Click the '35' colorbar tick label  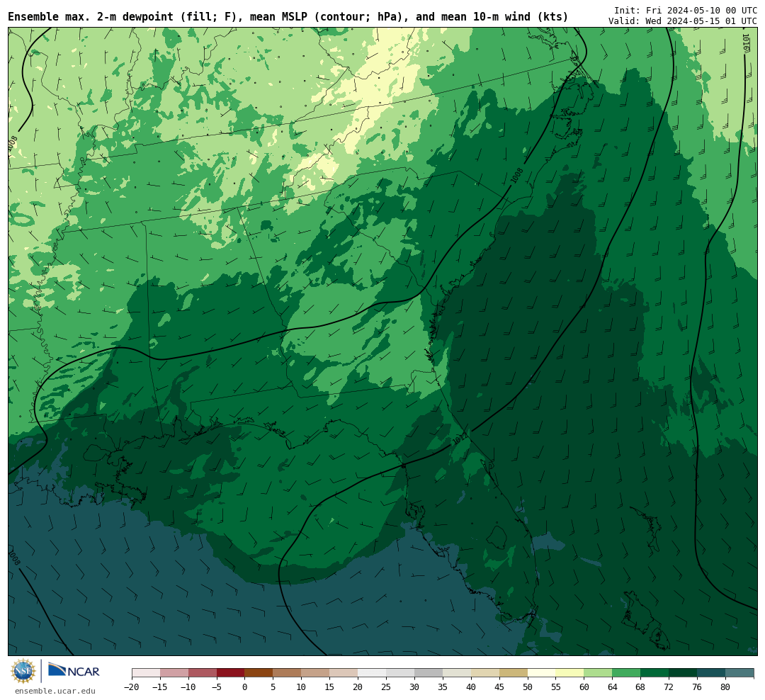pos(443,687)
